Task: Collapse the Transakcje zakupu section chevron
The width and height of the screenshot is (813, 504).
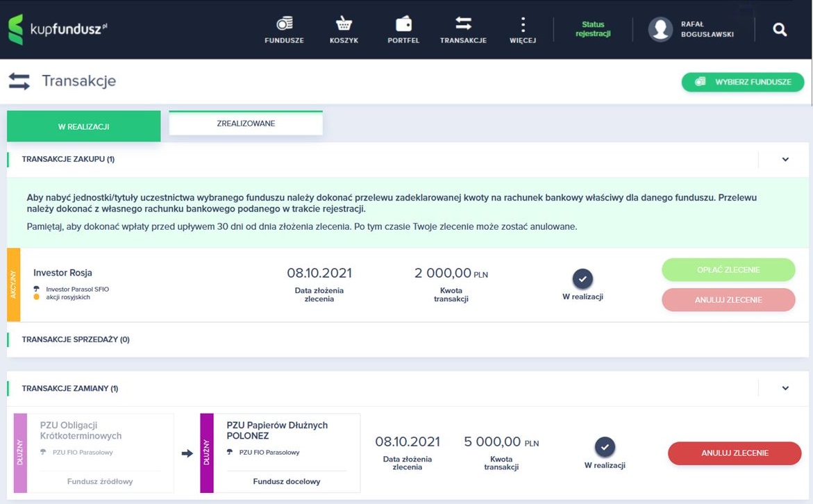Action: (x=785, y=160)
